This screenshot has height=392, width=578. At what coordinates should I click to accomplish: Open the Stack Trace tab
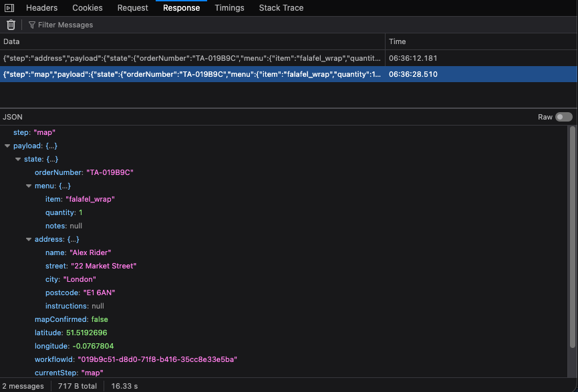click(281, 8)
